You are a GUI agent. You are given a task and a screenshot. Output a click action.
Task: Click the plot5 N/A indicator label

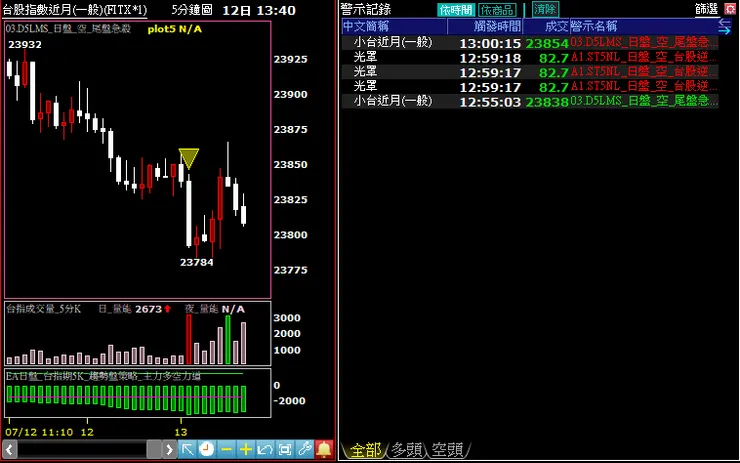pyautogui.click(x=175, y=29)
